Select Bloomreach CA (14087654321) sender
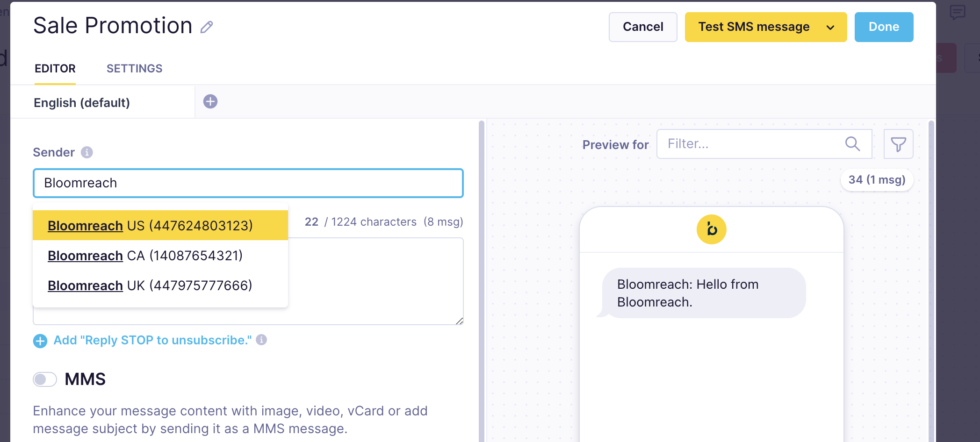 pos(160,255)
